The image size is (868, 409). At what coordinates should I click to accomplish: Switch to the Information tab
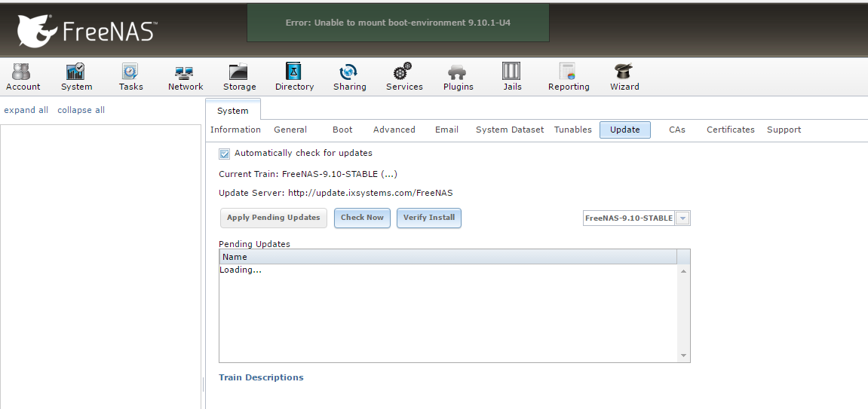(235, 130)
